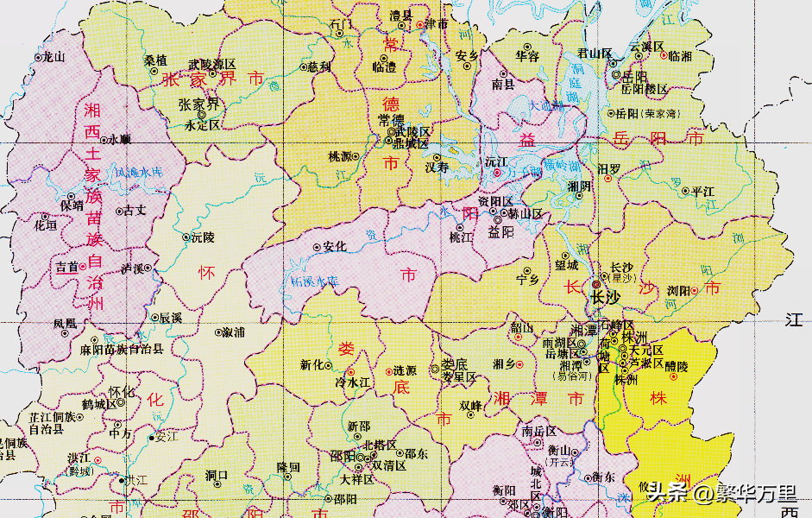The width and height of the screenshot is (812, 518).
Task: Select the 凤凰 county label
Action: (x=65, y=324)
